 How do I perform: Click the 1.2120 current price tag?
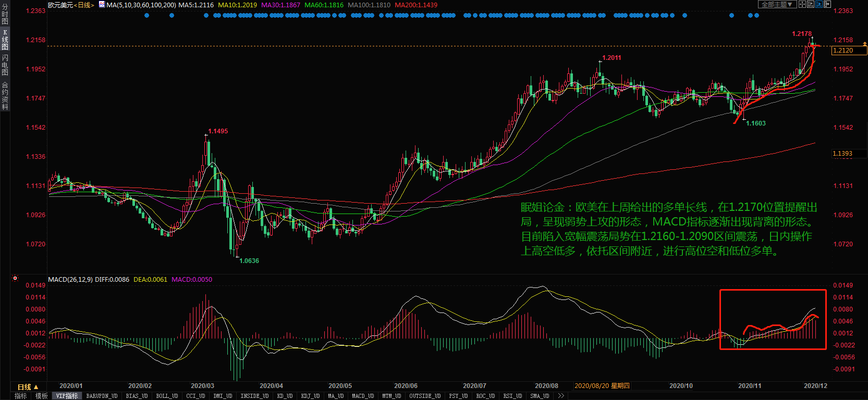click(x=849, y=51)
